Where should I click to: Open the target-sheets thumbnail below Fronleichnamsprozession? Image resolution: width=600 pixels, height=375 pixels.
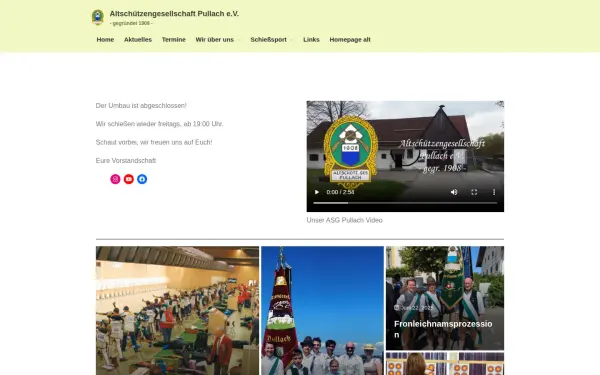pyautogui.click(x=445, y=364)
